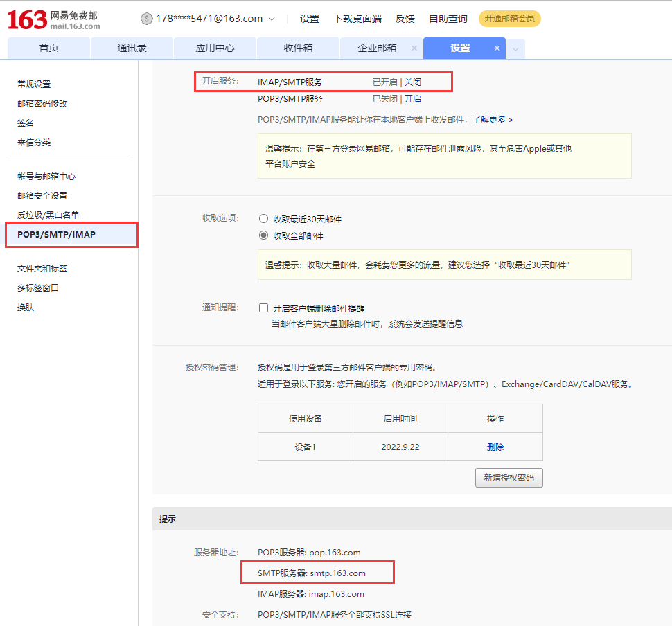Open 下载桌面端 link
Screen dimensions: 672x626
coord(357,19)
